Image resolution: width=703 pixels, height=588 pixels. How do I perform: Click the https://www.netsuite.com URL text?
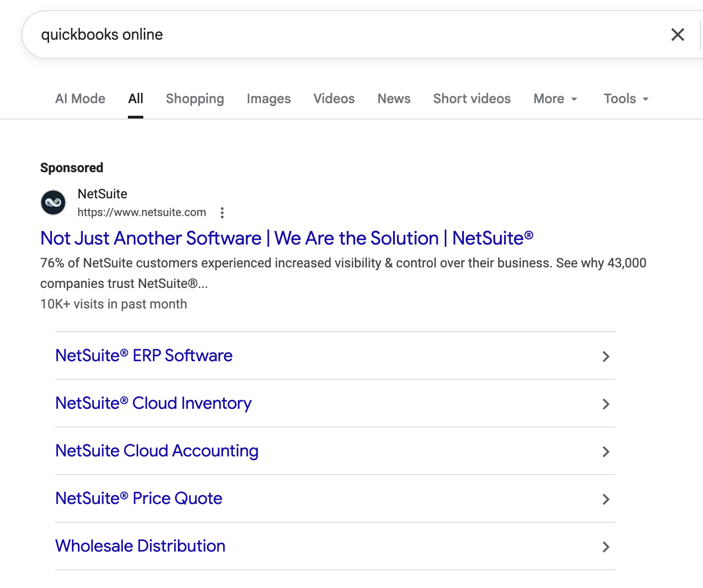click(142, 212)
